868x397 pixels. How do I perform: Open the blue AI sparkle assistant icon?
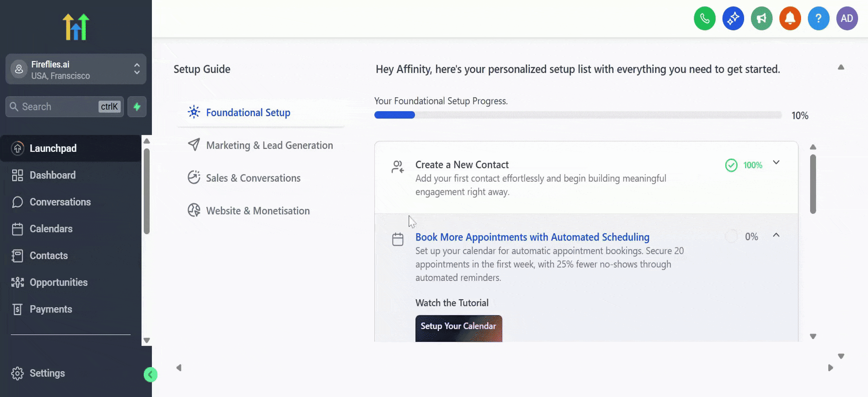(733, 19)
